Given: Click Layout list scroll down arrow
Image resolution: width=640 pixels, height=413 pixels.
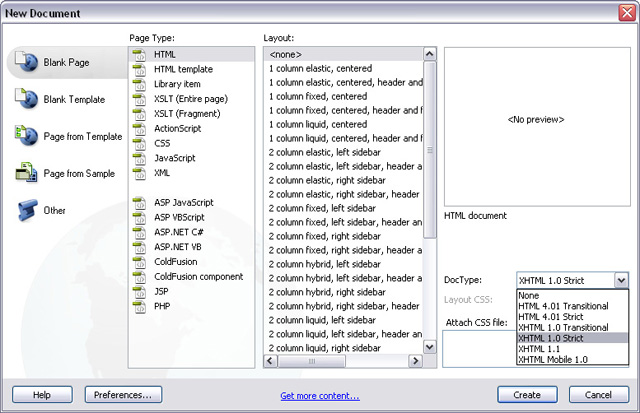Looking at the screenshot, I should click(429, 347).
